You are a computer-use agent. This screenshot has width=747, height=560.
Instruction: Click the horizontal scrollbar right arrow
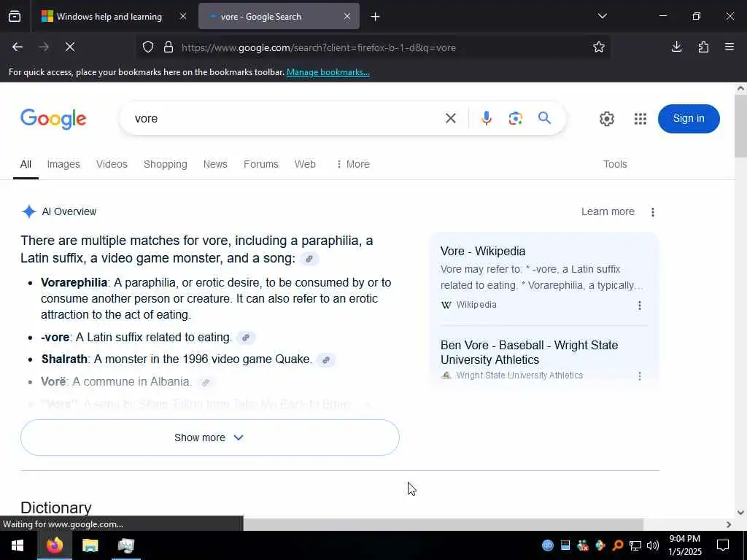(729, 524)
